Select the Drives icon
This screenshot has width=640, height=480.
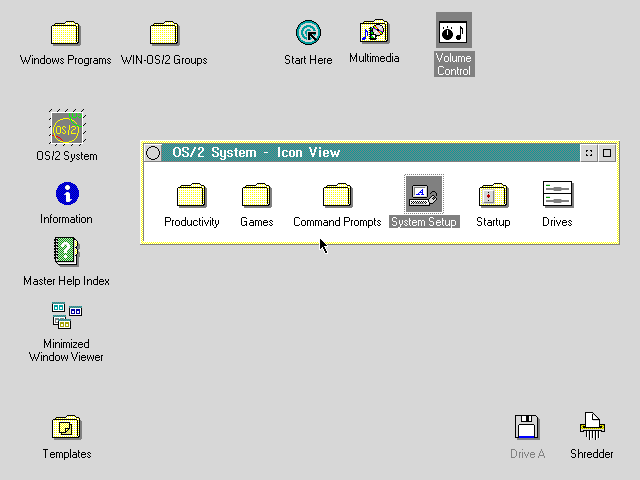coord(557,194)
